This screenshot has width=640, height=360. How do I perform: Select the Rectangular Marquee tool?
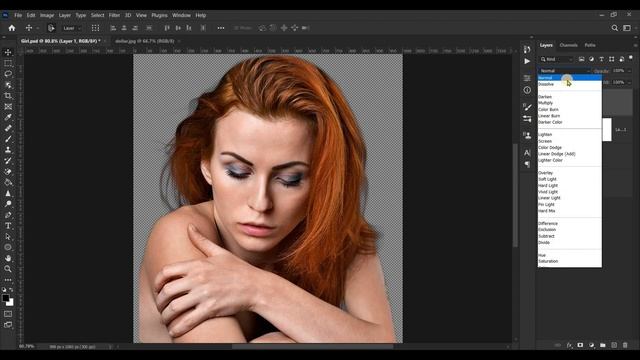tap(8, 63)
